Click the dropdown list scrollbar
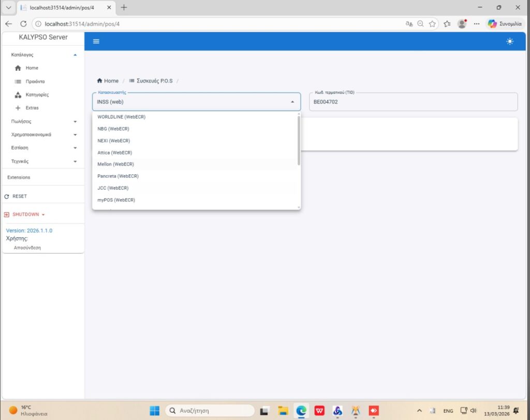The width and height of the screenshot is (530, 420). (299, 140)
